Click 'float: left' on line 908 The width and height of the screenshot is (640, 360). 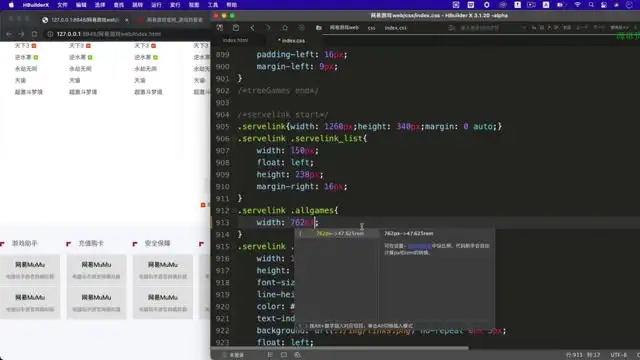[x=285, y=162]
